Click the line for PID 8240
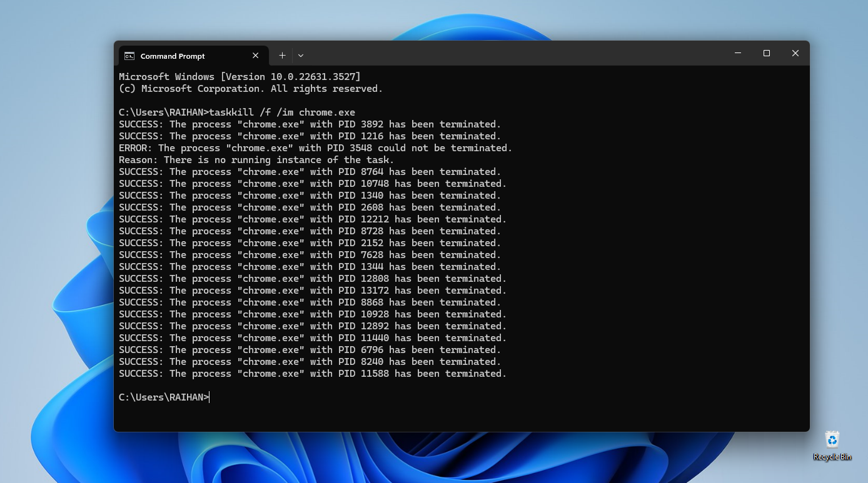The image size is (868, 483). [x=310, y=362]
